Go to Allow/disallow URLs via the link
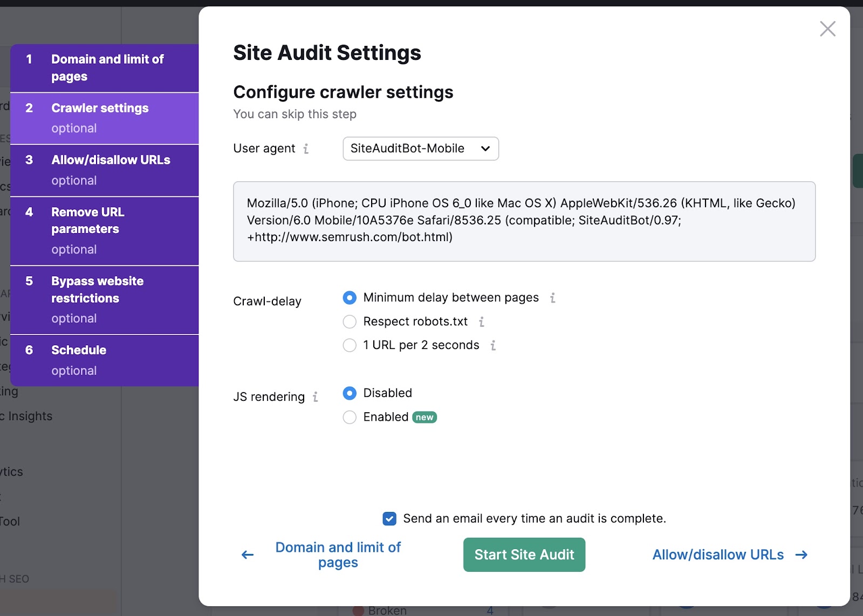The width and height of the screenshot is (863, 616). click(x=717, y=555)
